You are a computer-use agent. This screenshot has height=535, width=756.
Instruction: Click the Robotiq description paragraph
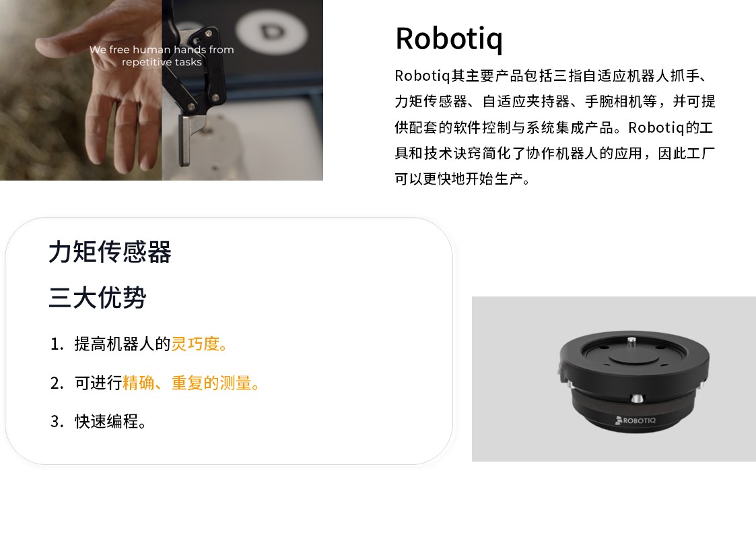[555, 127]
